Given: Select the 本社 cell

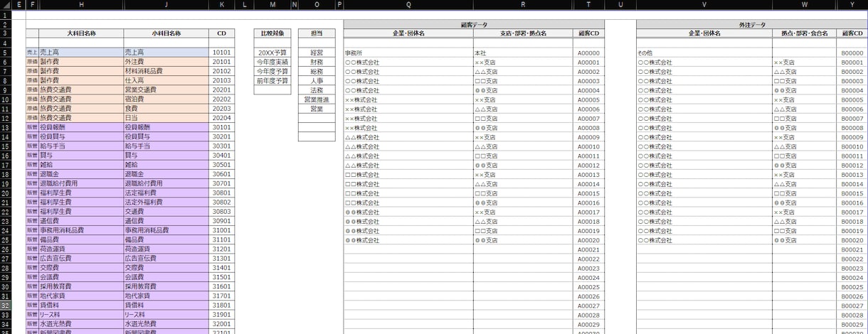Looking at the screenshot, I should tap(523, 53).
